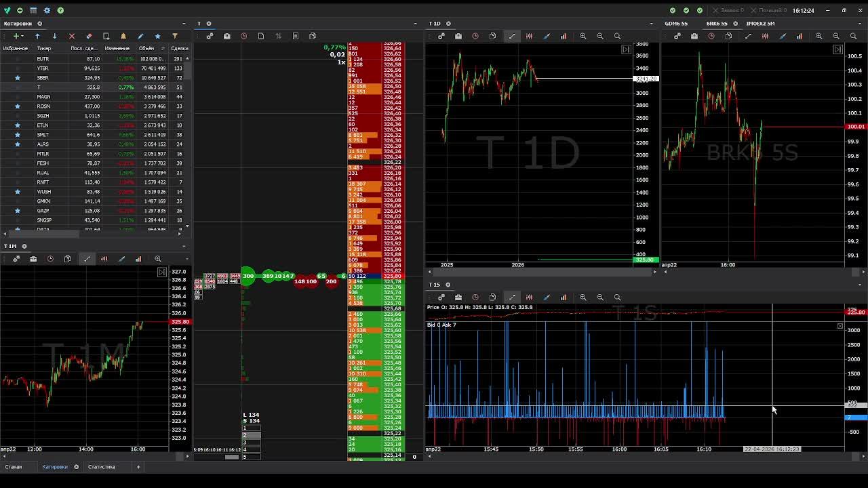Viewport: 868px width, 488px height.
Task: Delete ticker with red X in Котировки
Action: click(72, 36)
